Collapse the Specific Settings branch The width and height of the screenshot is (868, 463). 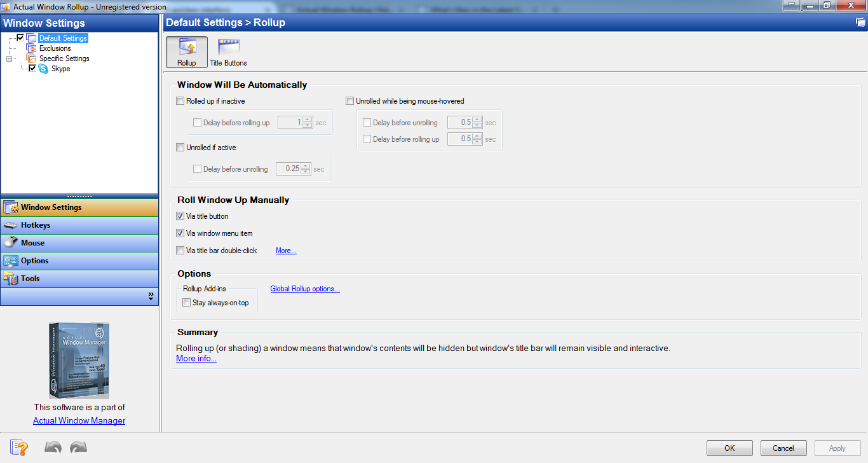(x=9, y=58)
